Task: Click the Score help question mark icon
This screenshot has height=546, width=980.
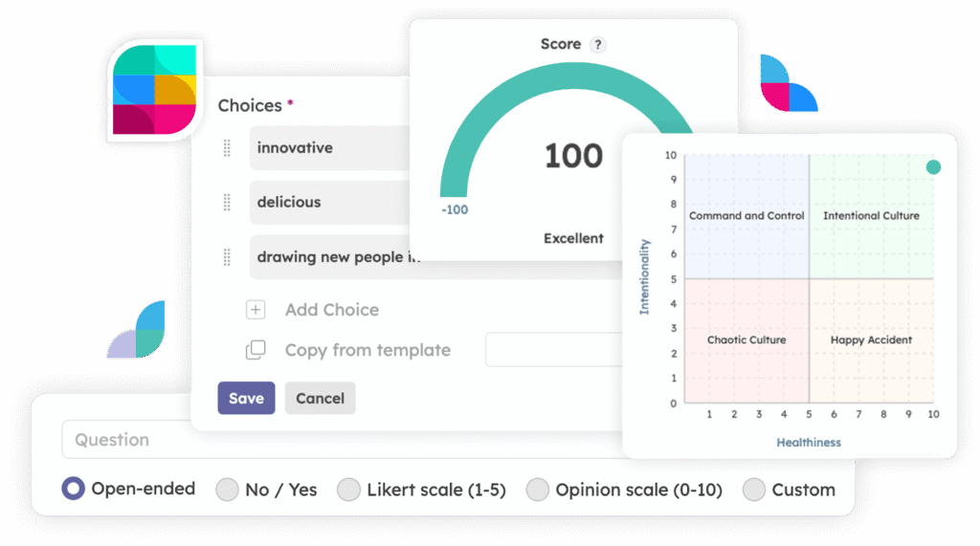Action: (x=598, y=44)
